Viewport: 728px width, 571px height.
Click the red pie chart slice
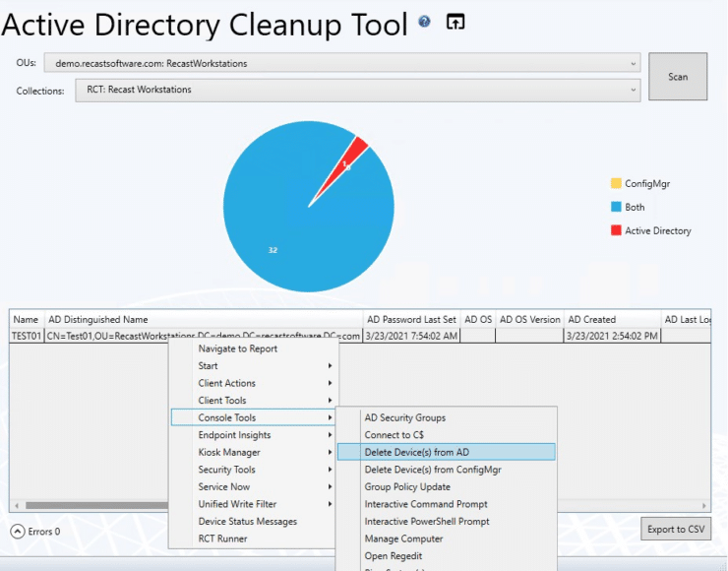point(347,160)
